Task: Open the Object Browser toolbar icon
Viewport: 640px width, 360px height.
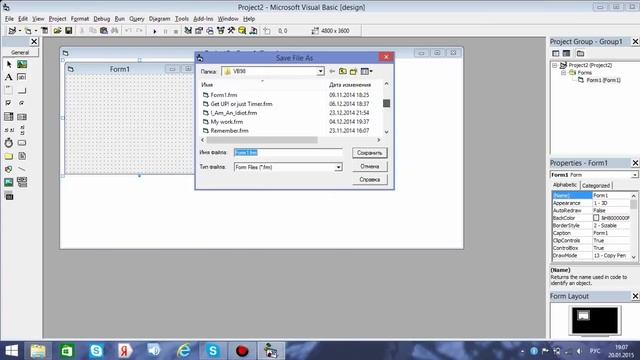Action: (x=221, y=31)
